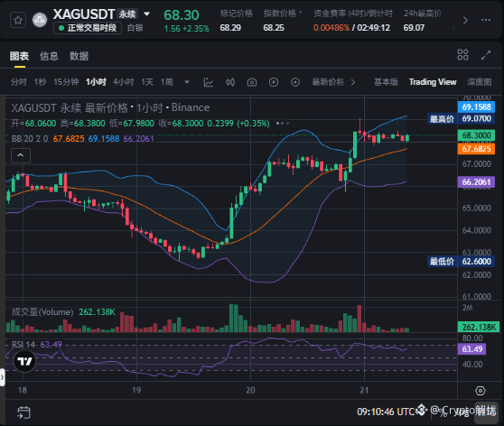The image size is (504, 426).
Task: Open the XAGUSDT pair selector dropdown arrow
Action: (146, 14)
